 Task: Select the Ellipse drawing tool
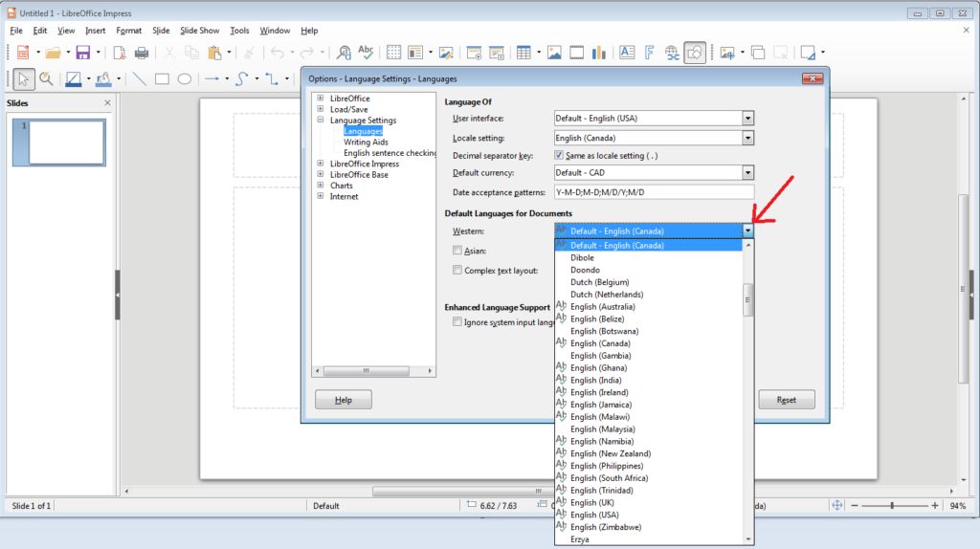point(185,79)
